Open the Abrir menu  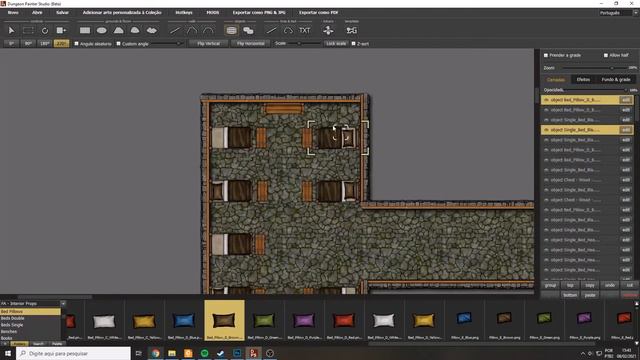[37, 13]
